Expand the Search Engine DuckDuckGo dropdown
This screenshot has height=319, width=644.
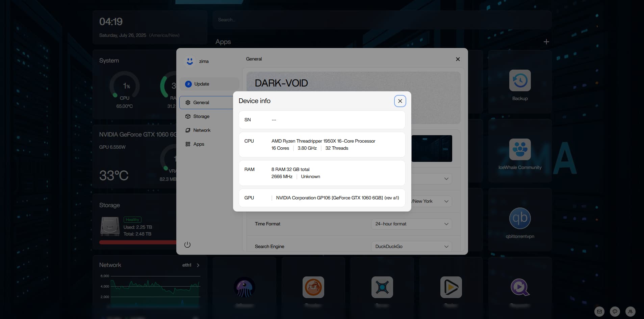(411, 246)
